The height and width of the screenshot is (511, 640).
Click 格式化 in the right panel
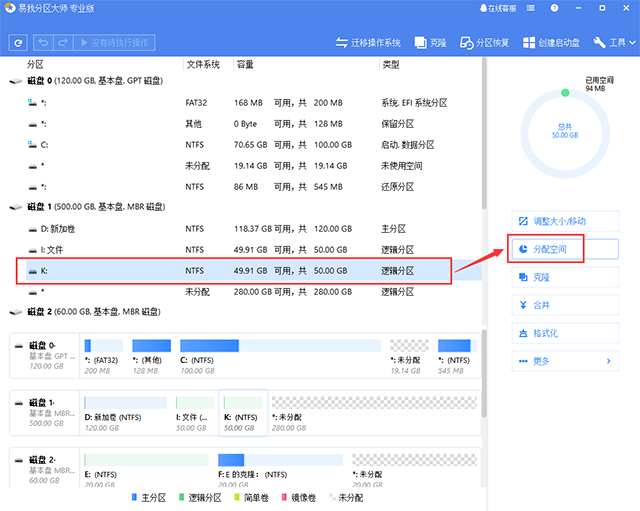563,333
